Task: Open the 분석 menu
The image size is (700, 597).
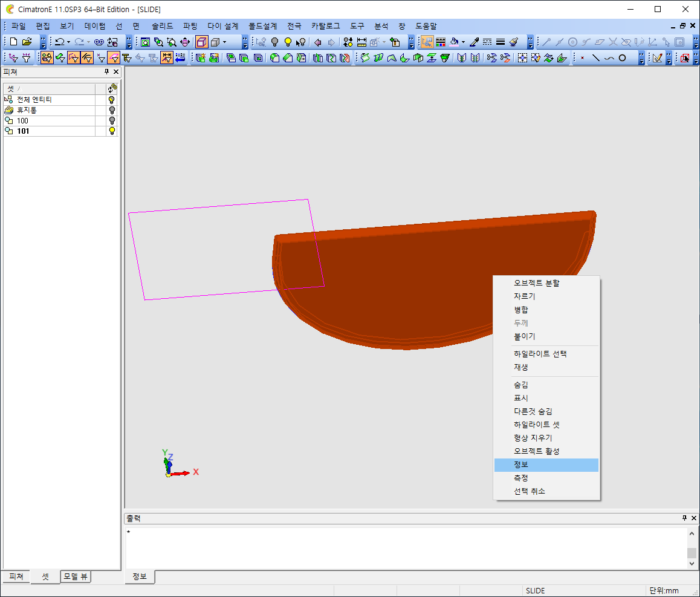Action: 381,27
